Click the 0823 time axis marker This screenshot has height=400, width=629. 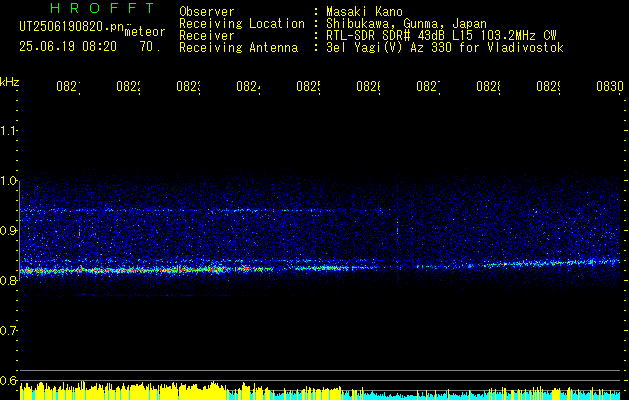pos(189,87)
